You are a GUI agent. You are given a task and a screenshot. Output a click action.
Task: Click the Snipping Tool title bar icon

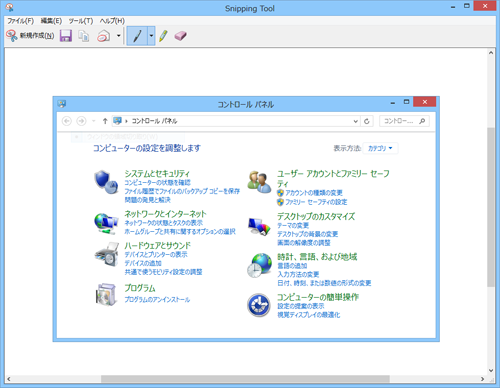(x=9, y=7)
